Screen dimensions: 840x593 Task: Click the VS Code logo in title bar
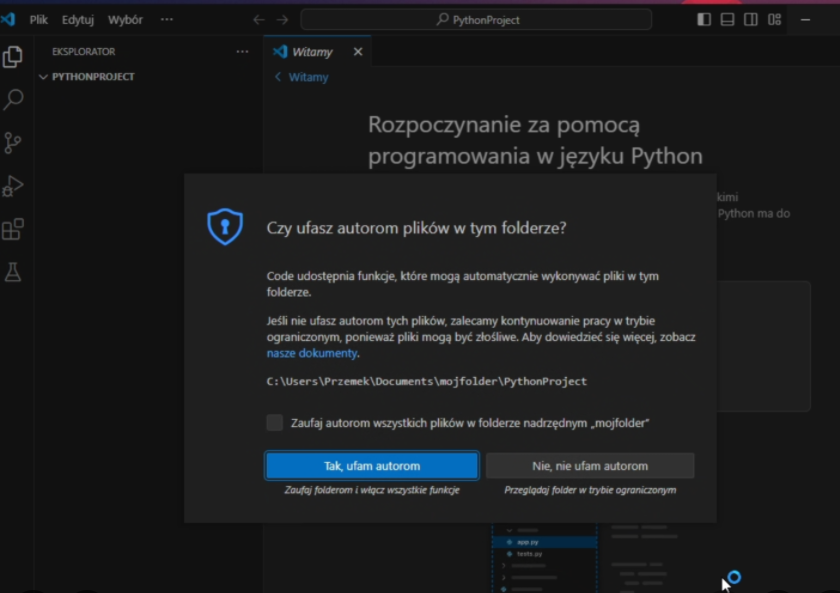[x=8, y=20]
